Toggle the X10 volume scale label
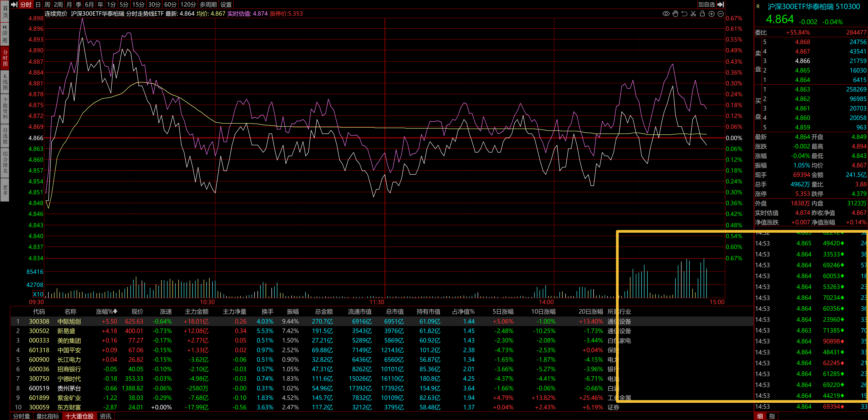Image resolution: width=868 pixels, height=420 pixels. click(x=38, y=294)
